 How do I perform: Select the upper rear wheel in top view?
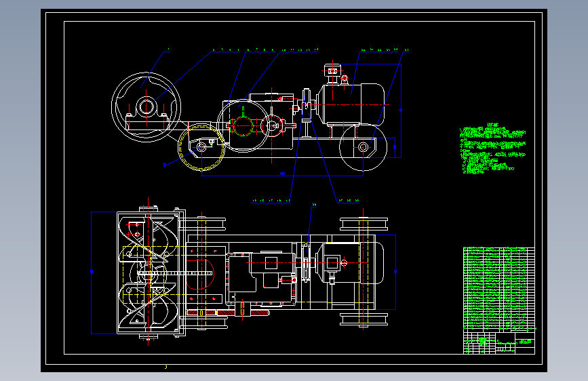(364, 224)
